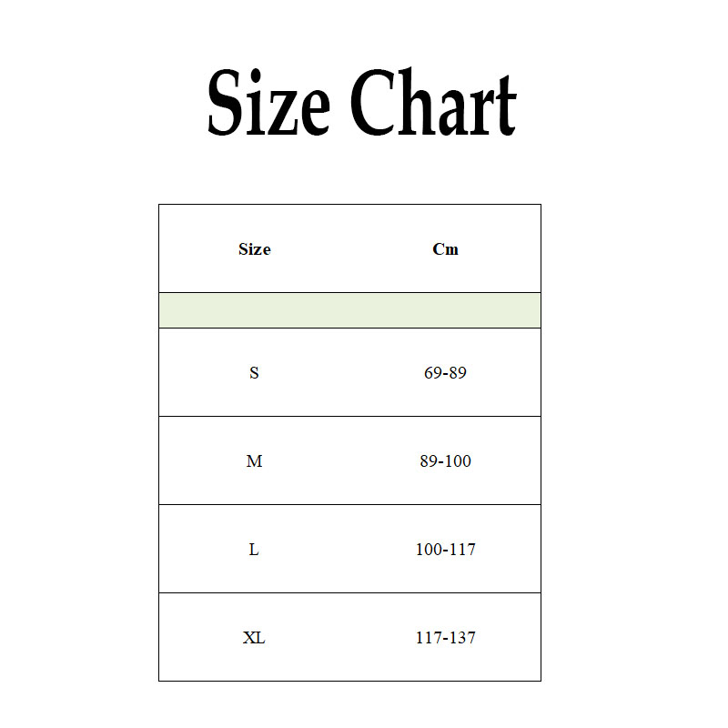Select the bold "Size" column header

tap(254, 248)
